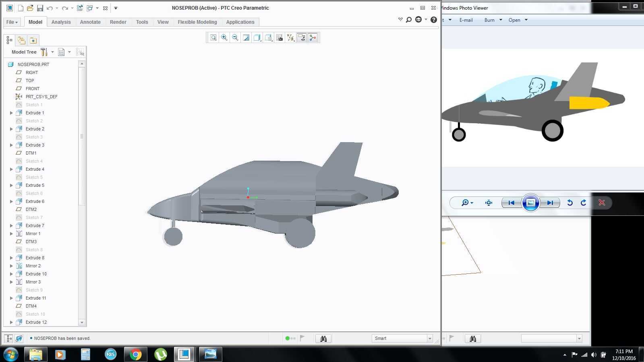Expand Extrude 12 in Model Tree

click(x=11, y=322)
